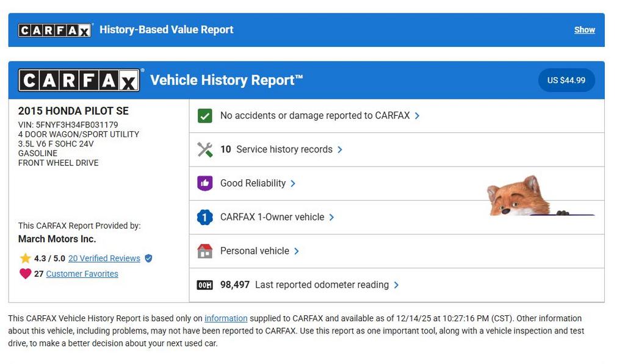
Task: Expand the Service history records chevron
Action: [x=340, y=149]
